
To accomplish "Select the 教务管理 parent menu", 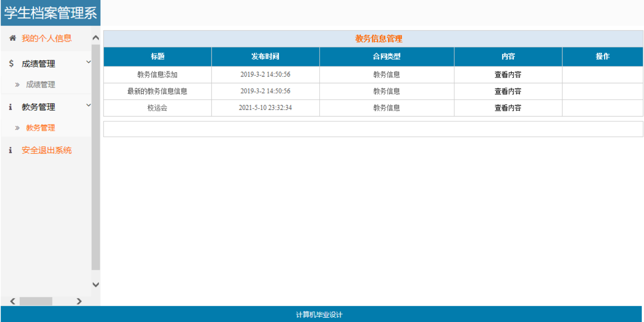I will coord(38,107).
